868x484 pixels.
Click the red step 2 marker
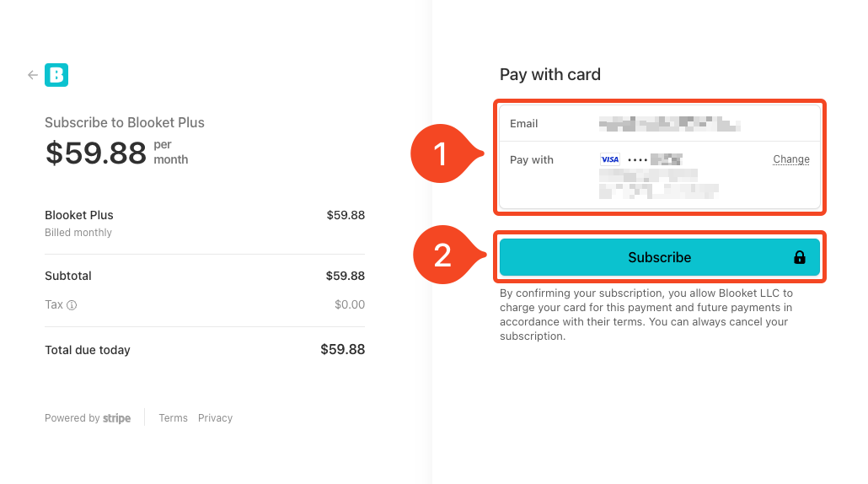click(448, 255)
